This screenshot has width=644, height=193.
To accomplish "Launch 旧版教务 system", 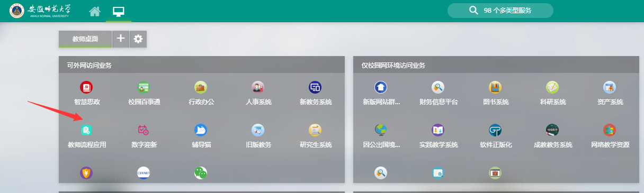I will click(258, 135).
